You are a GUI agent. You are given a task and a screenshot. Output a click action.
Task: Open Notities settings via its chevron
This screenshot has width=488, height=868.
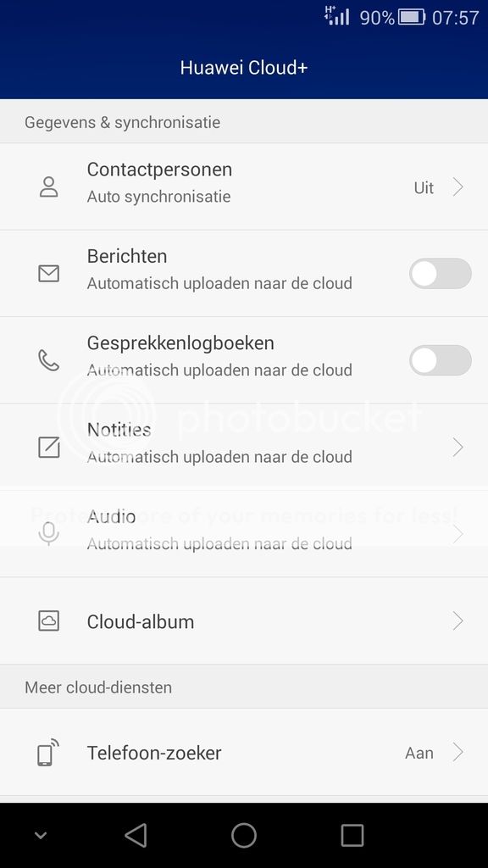click(457, 448)
